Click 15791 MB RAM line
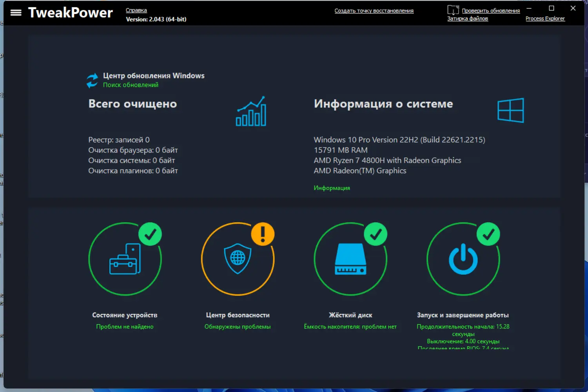588x392 pixels. pos(341,150)
